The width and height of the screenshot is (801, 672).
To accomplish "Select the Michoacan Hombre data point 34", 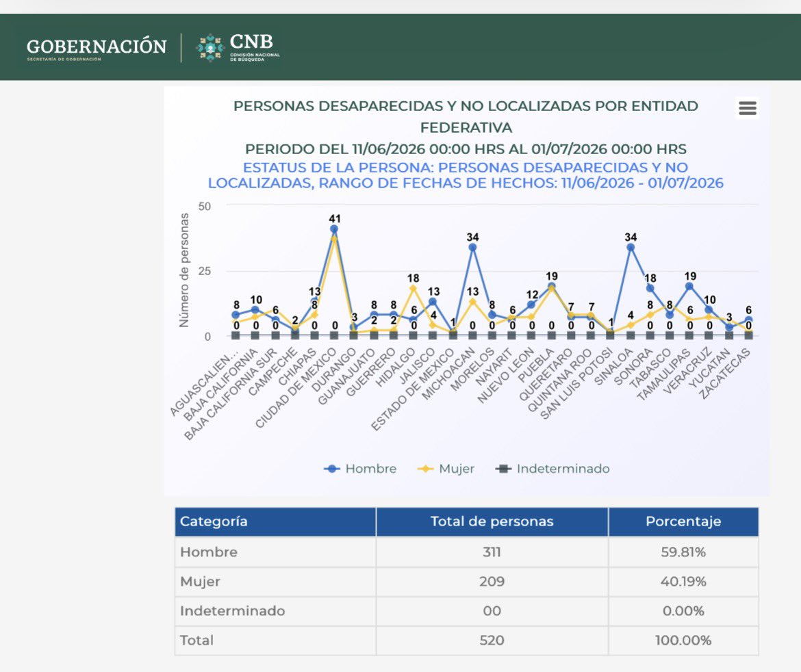I will click(472, 247).
